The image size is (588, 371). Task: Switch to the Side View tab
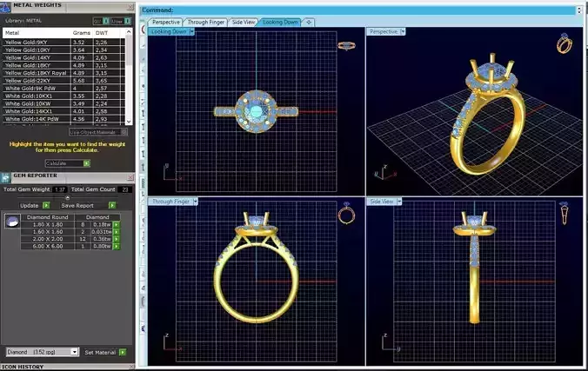244,22
